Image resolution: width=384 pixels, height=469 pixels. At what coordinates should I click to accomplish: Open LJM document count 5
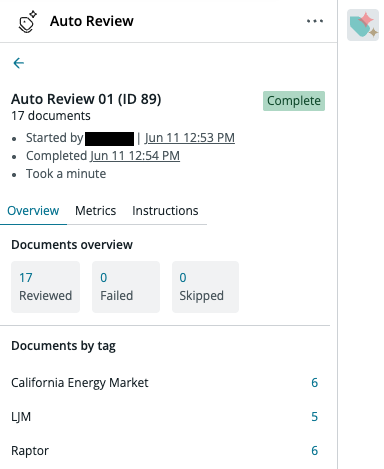(315, 417)
